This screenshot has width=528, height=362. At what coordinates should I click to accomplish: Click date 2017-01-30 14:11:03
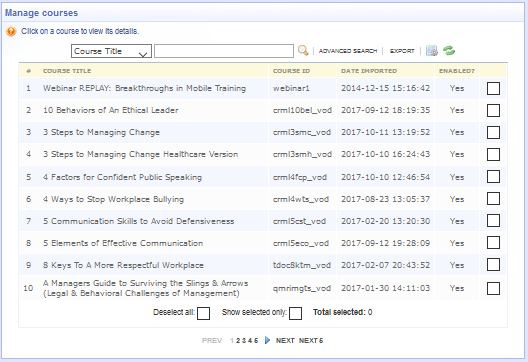(386, 288)
